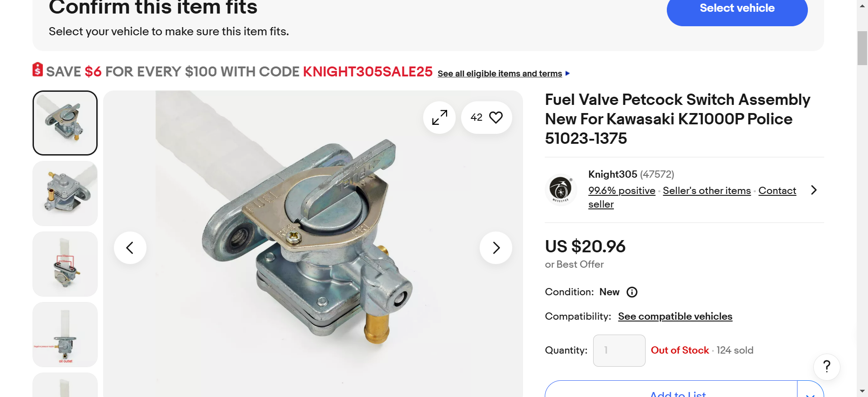Click the Select vehicle button
Viewport: 868px width, 397px height.
[737, 9]
